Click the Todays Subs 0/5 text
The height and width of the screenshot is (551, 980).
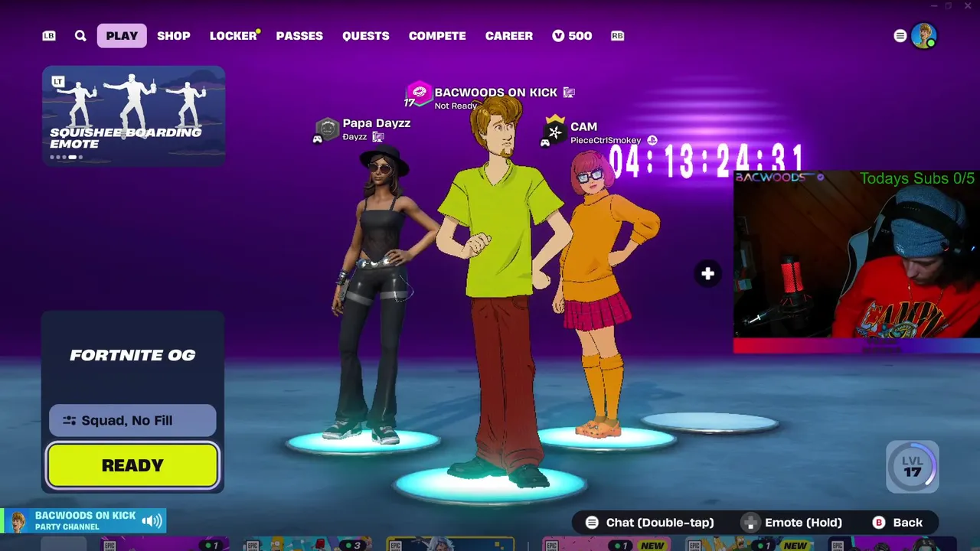(x=917, y=178)
